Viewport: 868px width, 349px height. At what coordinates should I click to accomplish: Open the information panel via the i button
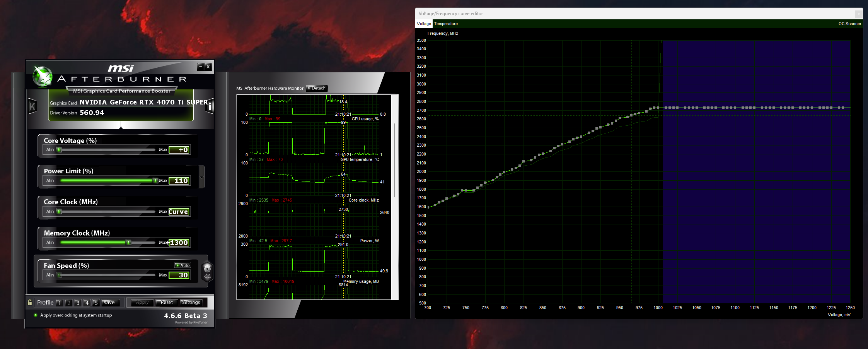click(x=210, y=106)
